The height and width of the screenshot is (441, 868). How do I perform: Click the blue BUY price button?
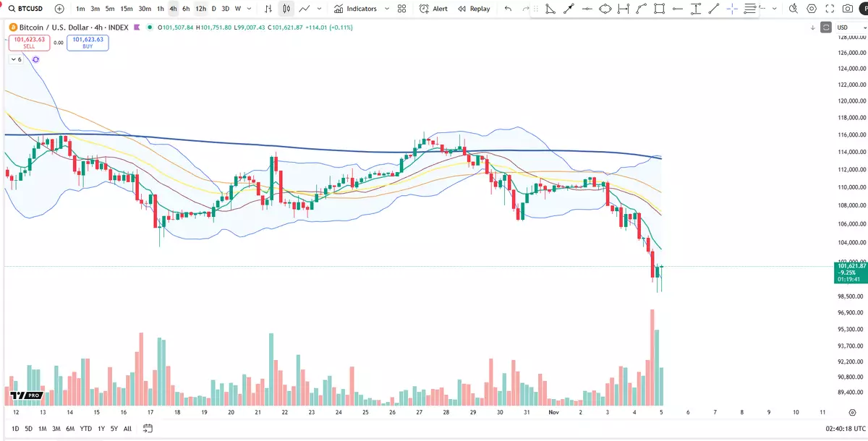point(88,43)
